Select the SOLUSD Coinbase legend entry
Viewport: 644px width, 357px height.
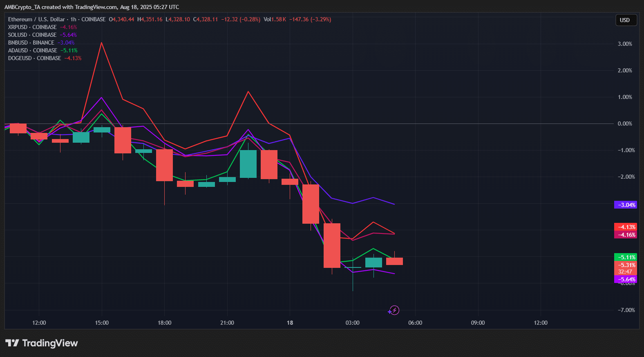[x=32, y=35]
